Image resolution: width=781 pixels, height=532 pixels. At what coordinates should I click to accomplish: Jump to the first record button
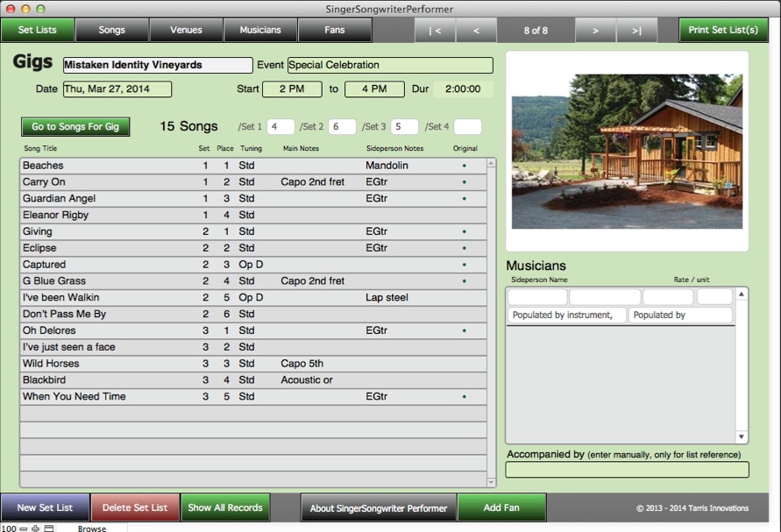(x=435, y=30)
